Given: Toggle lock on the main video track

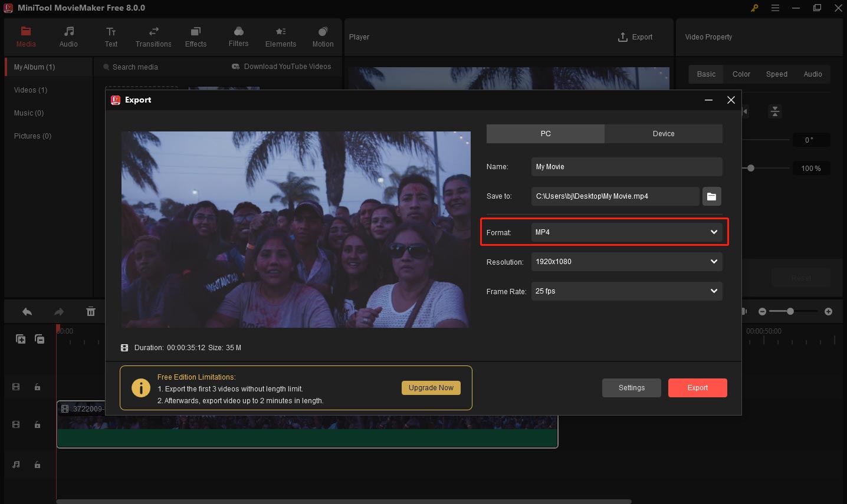Looking at the screenshot, I should [x=37, y=424].
